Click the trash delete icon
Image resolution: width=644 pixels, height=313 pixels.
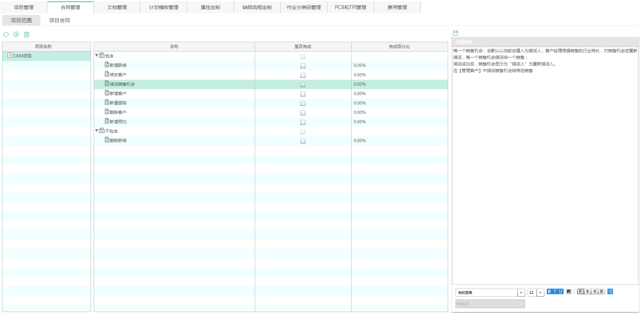[27, 34]
